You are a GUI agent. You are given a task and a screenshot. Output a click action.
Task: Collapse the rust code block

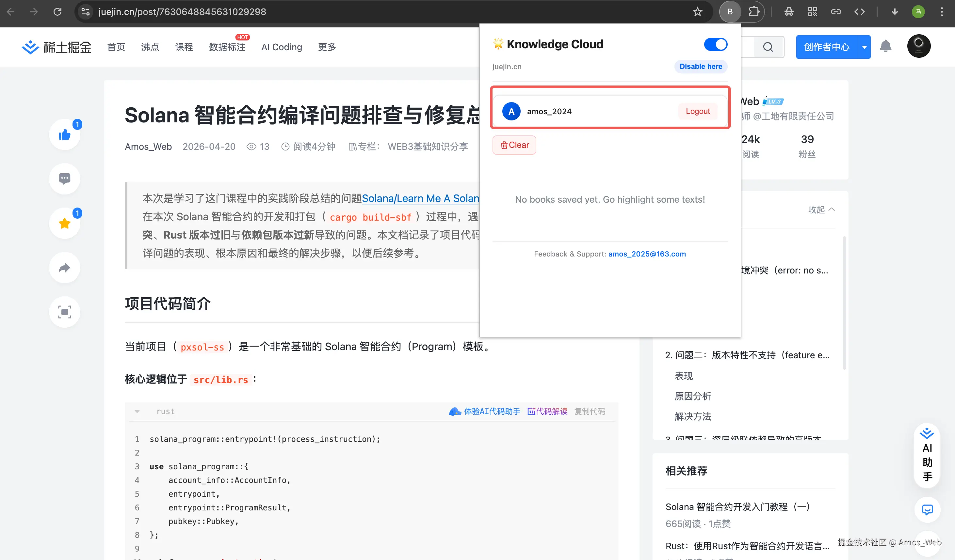click(x=137, y=411)
